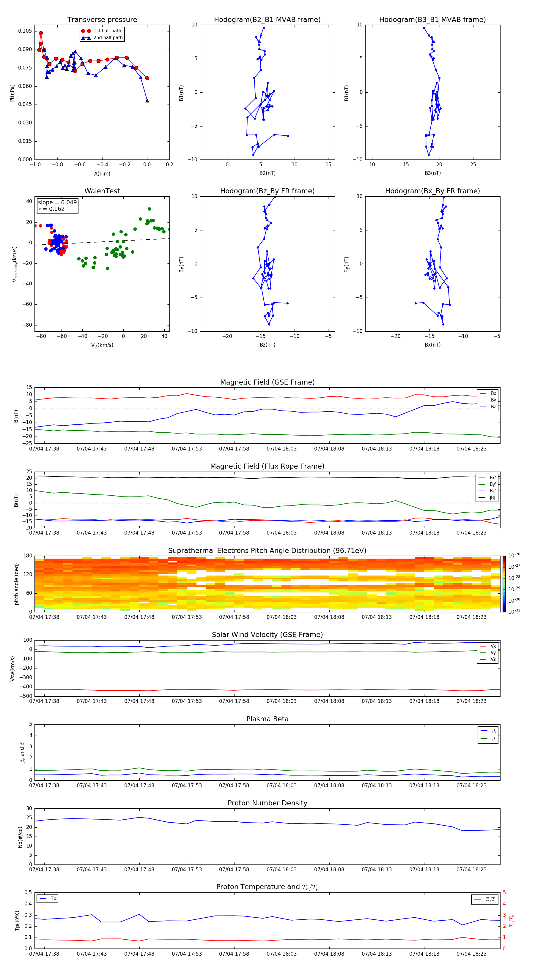Select the green By legend entry in GSE panel

(488, 400)
